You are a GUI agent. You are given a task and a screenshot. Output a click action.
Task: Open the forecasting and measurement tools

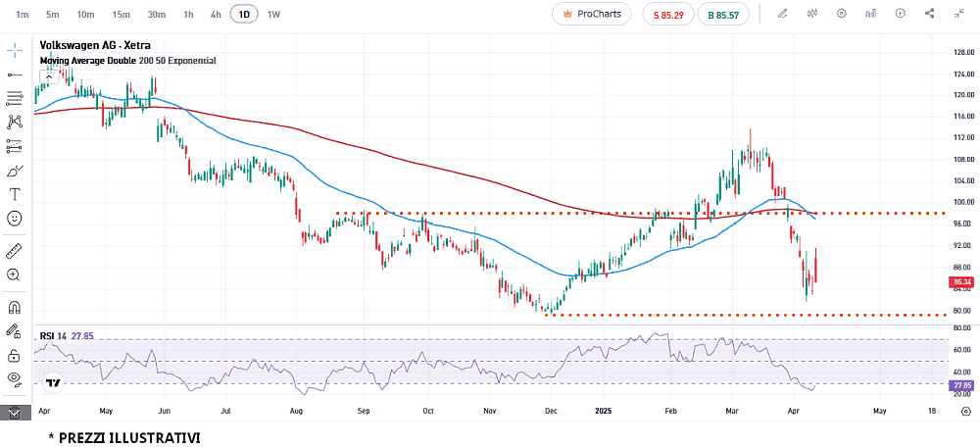[x=15, y=146]
